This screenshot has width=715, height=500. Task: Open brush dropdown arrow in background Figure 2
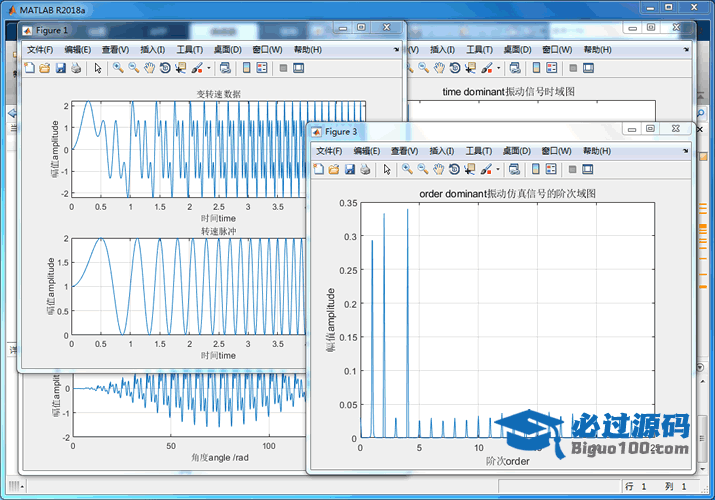click(x=498, y=68)
